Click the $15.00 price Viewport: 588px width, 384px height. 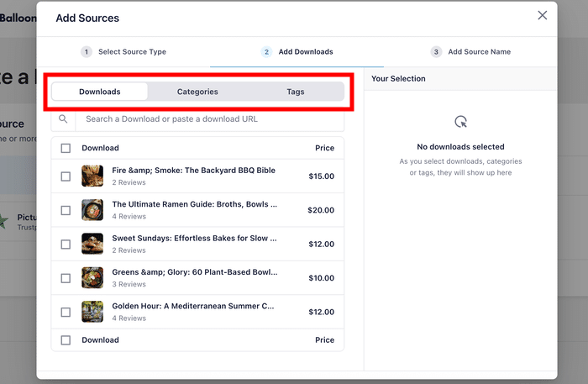tap(322, 176)
